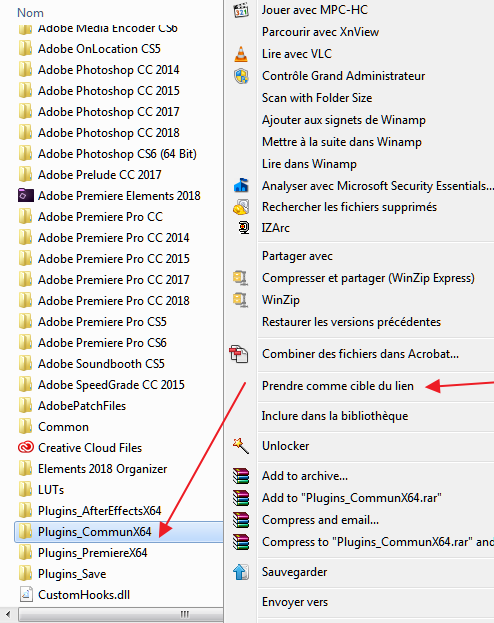494x623 pixels.
Task: Click the Unlocker wand icon
Action: [x=241, y=446]
